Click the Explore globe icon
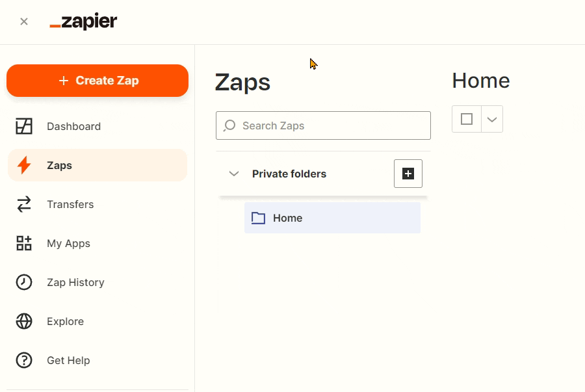 click(x=24, y=321)
